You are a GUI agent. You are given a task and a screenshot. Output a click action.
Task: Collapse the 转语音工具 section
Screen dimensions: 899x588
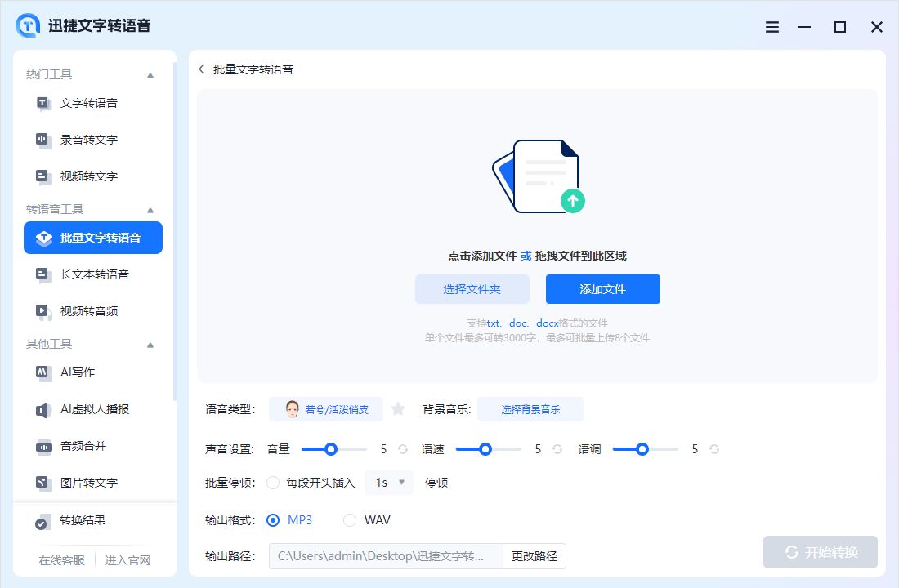pos(150,210)
